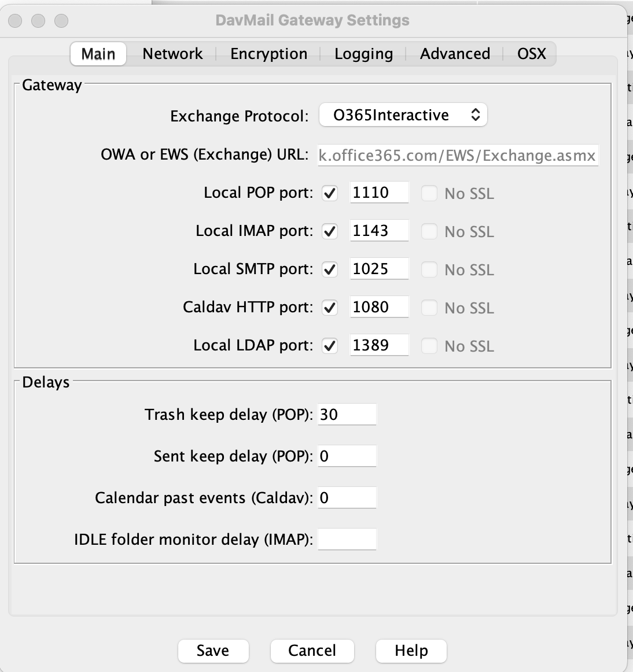The height and width of the screenshot is (672, 633).
Task: Click the Trash keep delay field
Action: (347, 414)
